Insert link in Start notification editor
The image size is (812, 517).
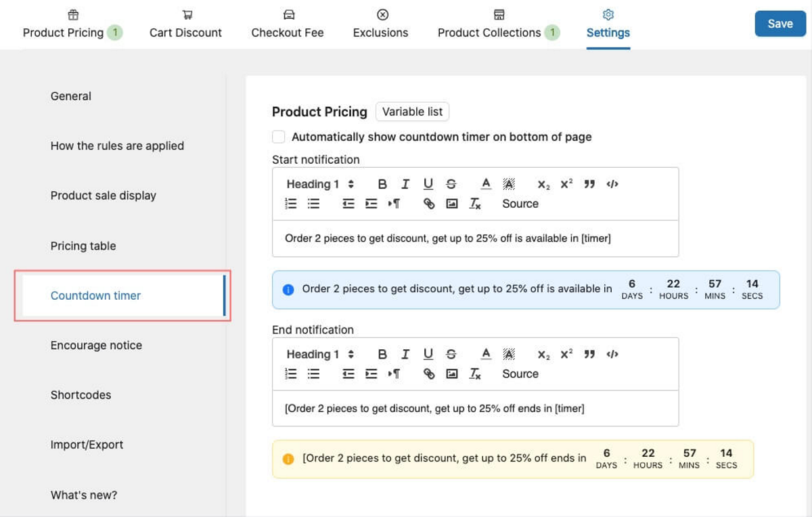point(429,204)
